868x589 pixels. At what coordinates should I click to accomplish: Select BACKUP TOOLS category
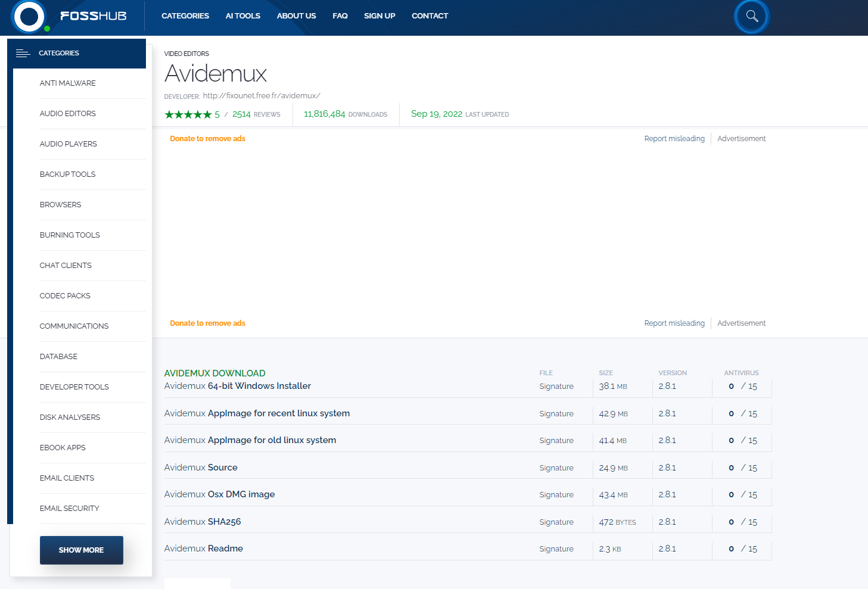point(67,174)
